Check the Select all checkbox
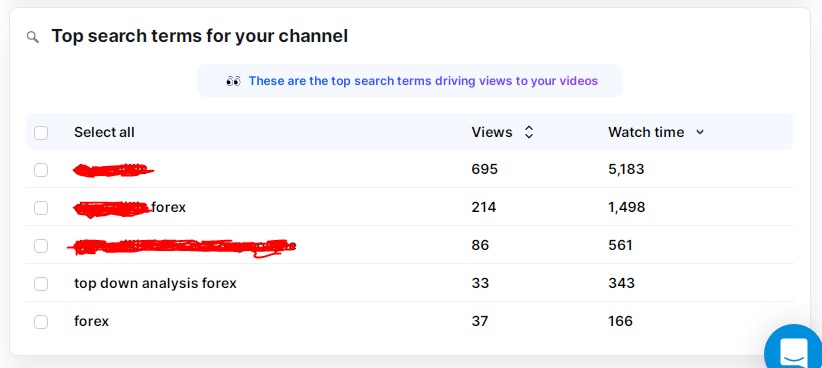822x368 pixels. click(x=41, y=133)
